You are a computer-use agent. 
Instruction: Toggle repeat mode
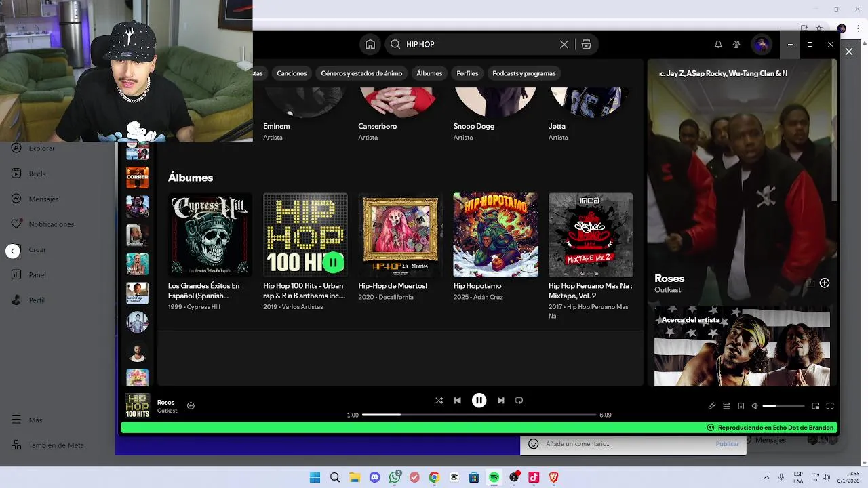[x=519, y=401]
